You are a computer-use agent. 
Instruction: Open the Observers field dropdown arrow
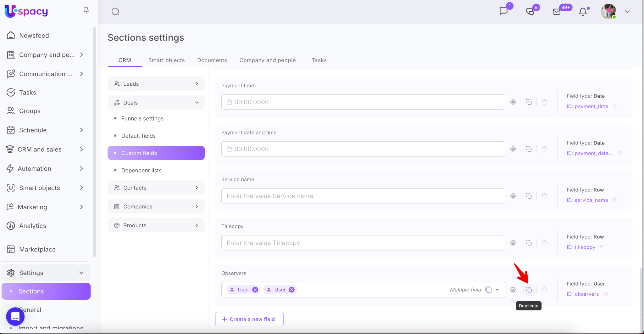497,290
